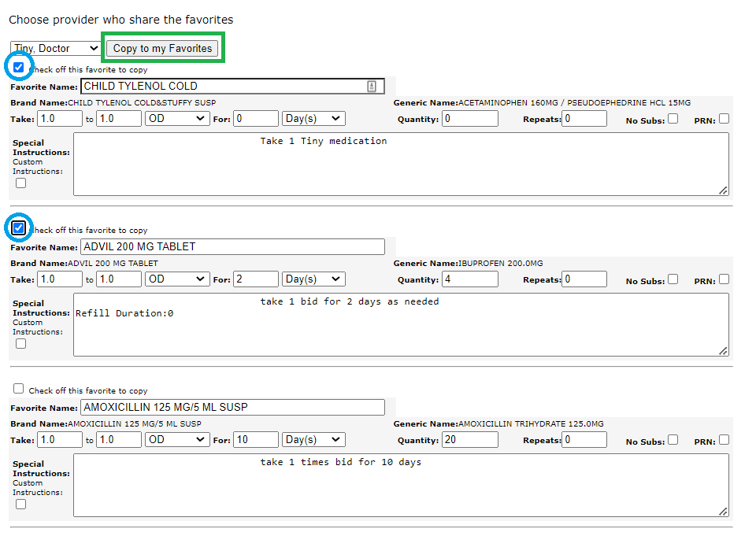Click Copy to my Favorites button
This screenshot has width=756, height=547.
point(162,48)
